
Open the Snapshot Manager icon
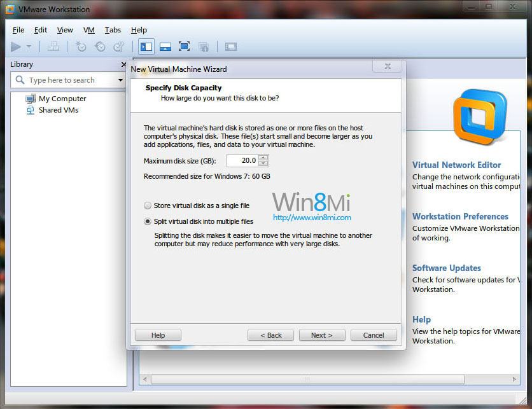point(119,46)
